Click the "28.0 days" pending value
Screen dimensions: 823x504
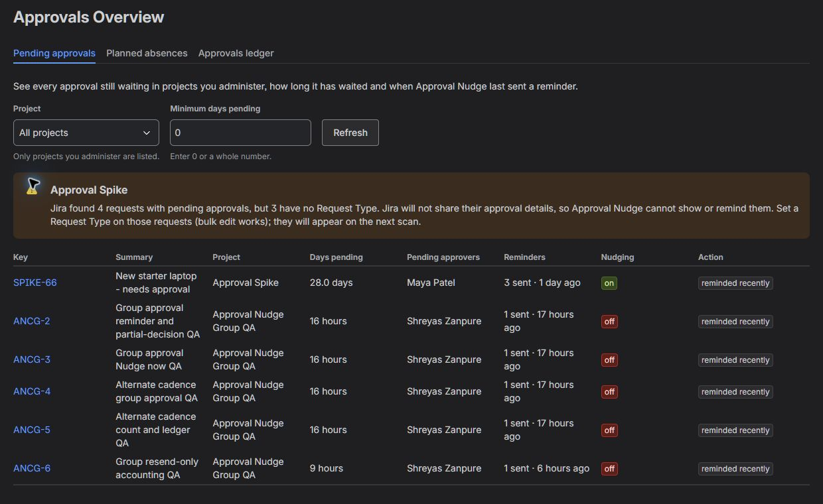[x=331, y=283]
